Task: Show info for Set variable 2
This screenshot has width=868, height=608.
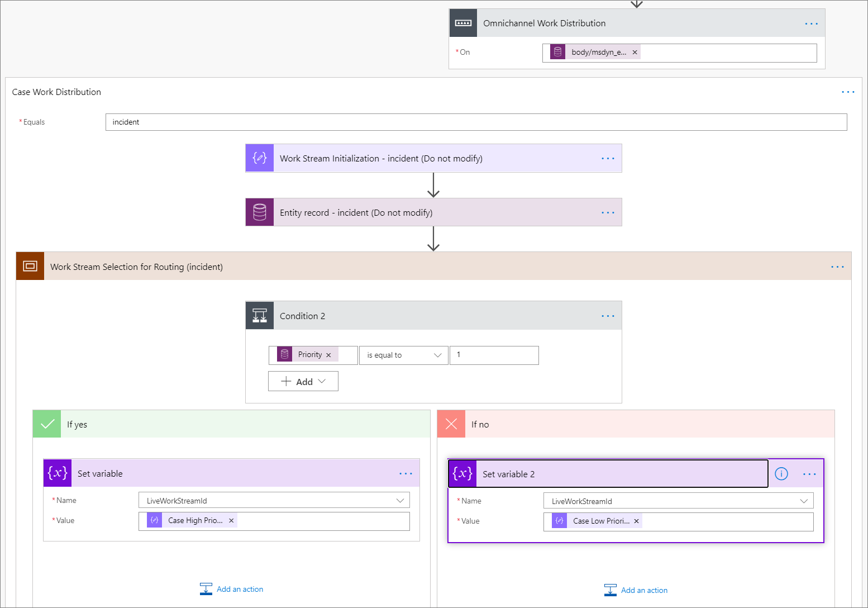Action: pyautogui.click(x=781, y=474)
